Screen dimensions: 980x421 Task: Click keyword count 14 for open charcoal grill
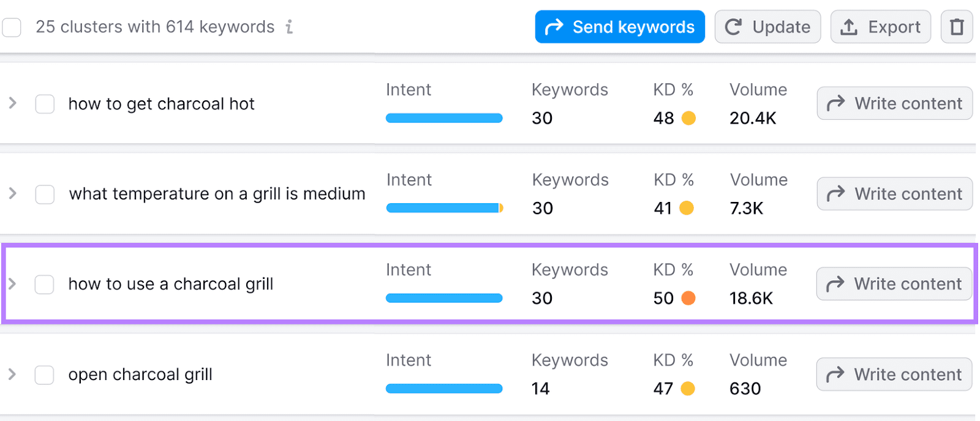tap(541, 389)
